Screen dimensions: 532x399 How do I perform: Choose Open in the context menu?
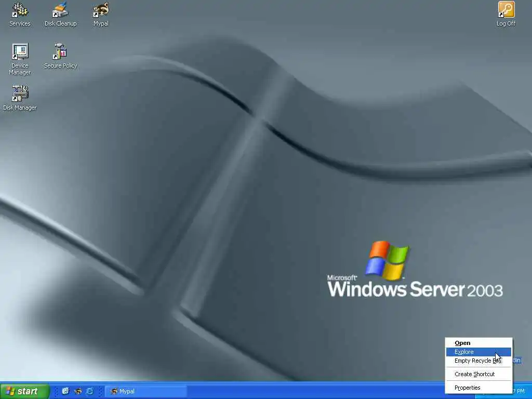point(478,343)
